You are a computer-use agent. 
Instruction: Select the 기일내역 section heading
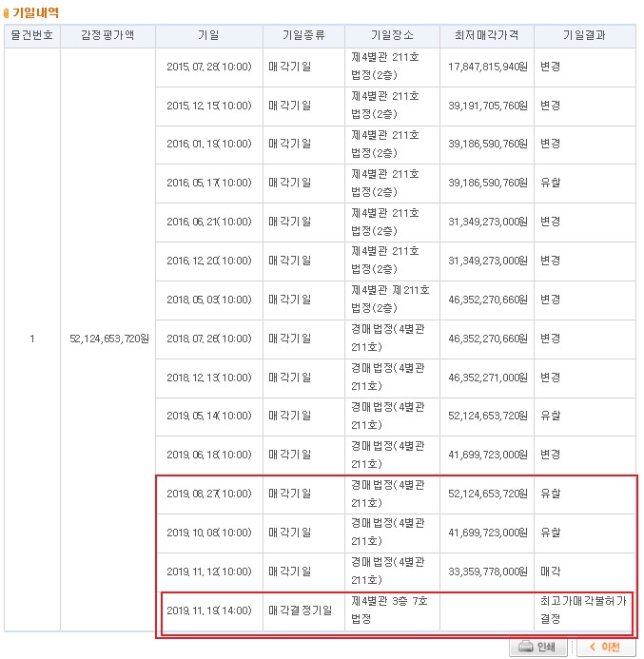pos(34,11)
